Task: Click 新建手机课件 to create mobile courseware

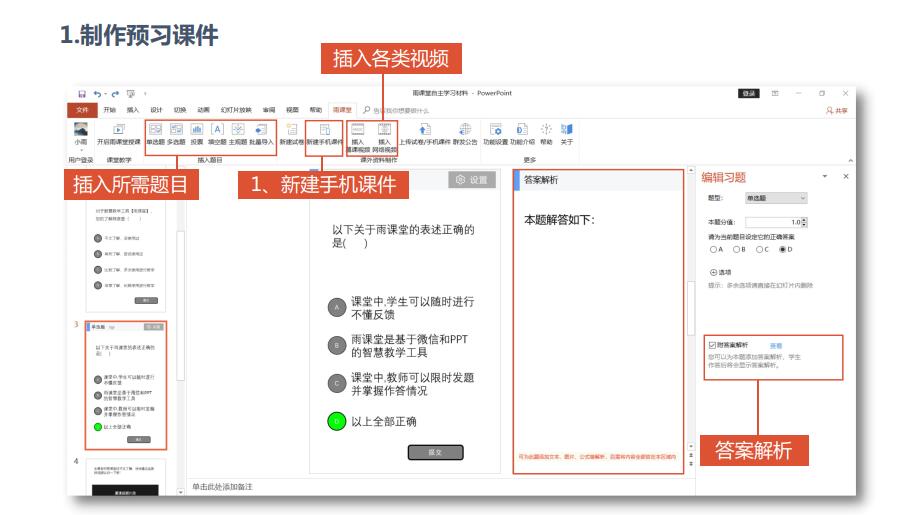Action: point(324,134)
